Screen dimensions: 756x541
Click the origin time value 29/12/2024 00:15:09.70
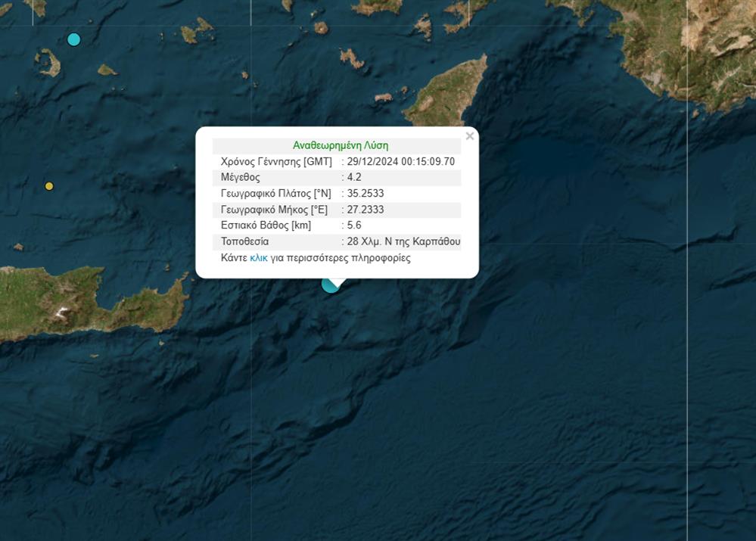[401, 161]
